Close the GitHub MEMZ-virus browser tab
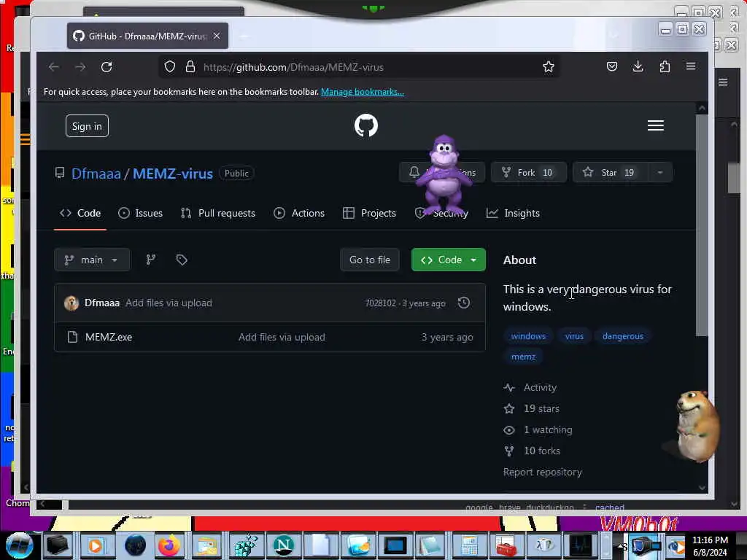Viewport: 747px width, 560px height. tap(217, 36)
